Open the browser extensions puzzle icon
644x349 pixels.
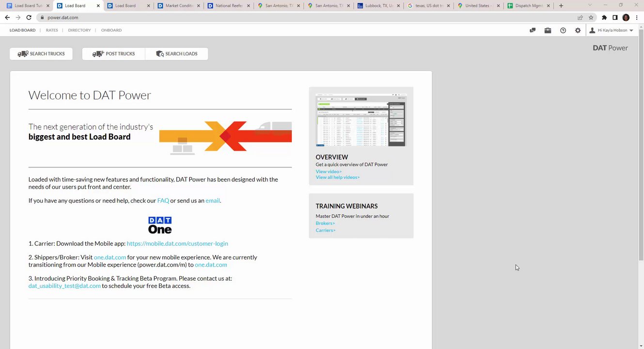coord(604,17)
